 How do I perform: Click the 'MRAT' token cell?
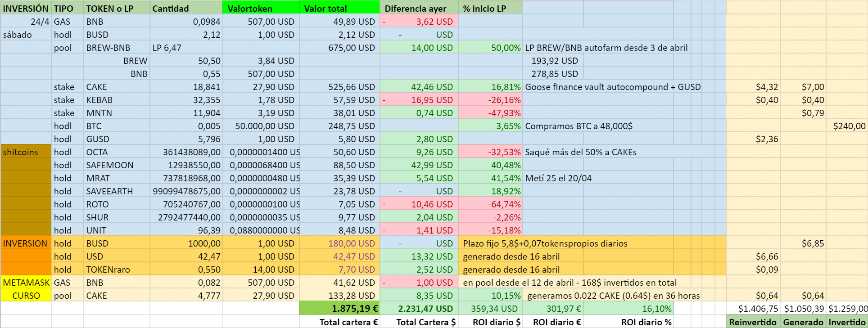(117, 178)
